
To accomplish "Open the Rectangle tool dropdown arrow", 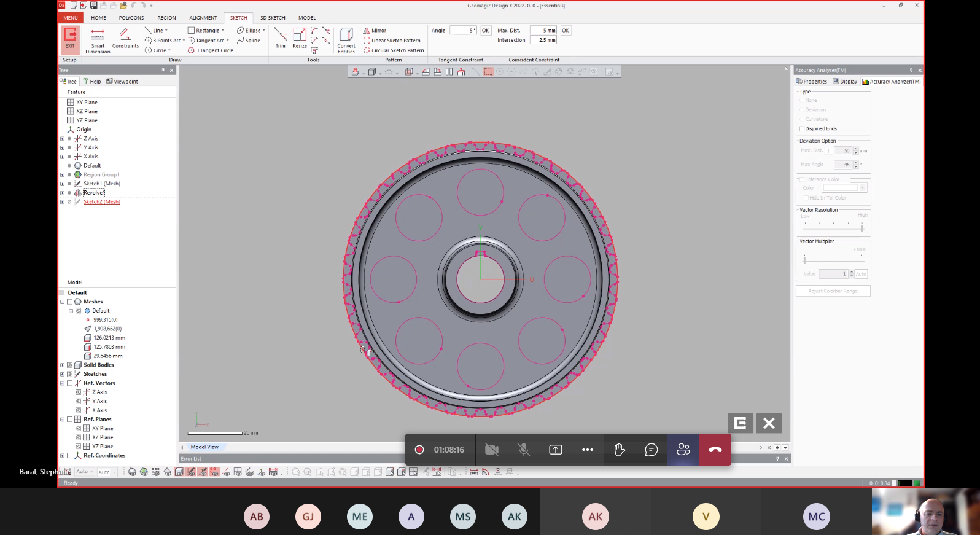I will tap(223, 31).
